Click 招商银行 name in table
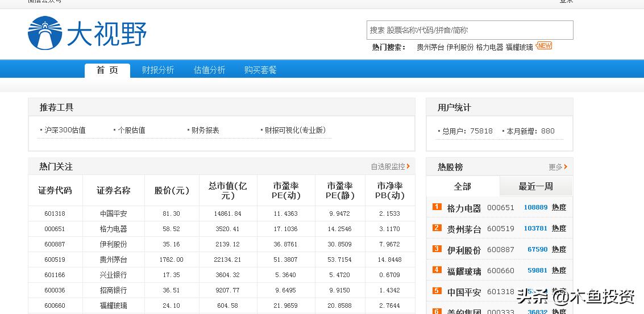 click(113, 290)
